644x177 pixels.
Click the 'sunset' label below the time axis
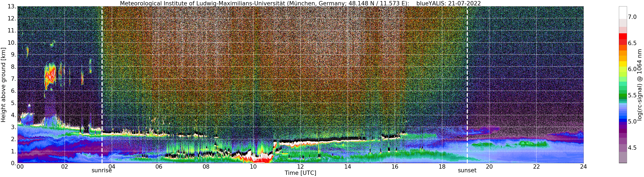point(467,171)
